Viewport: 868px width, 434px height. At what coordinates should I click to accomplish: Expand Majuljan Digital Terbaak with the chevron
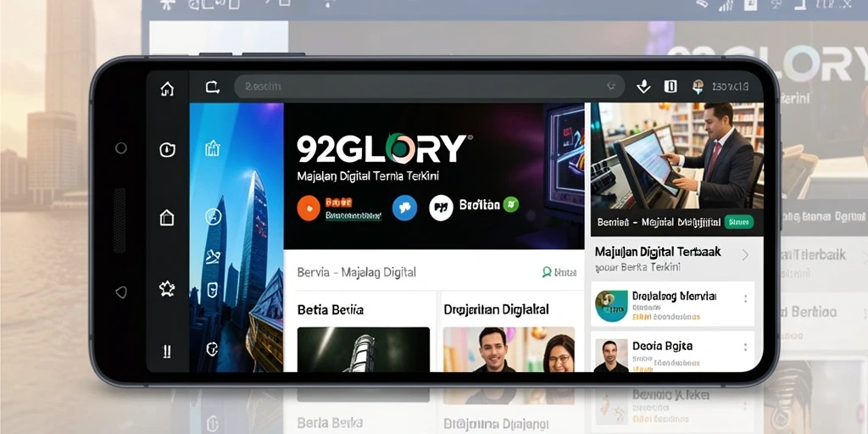pyautogui.click(x=745, y=254)
